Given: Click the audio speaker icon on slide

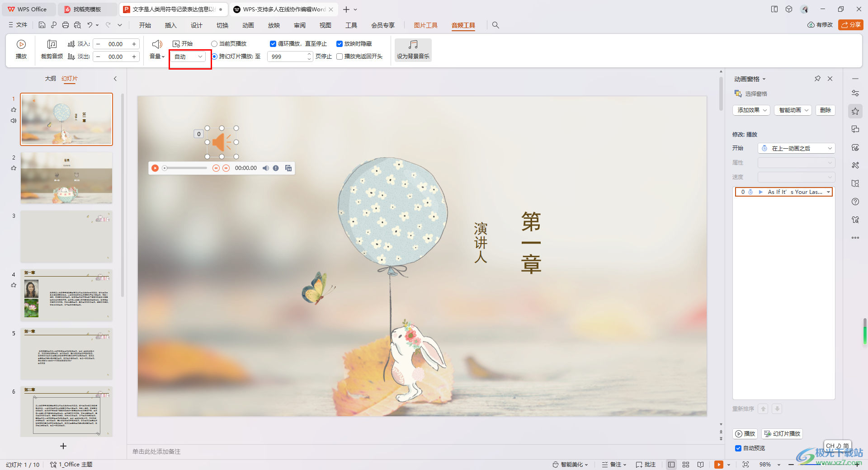Looking at the screenshot, I should click(222, 142).
